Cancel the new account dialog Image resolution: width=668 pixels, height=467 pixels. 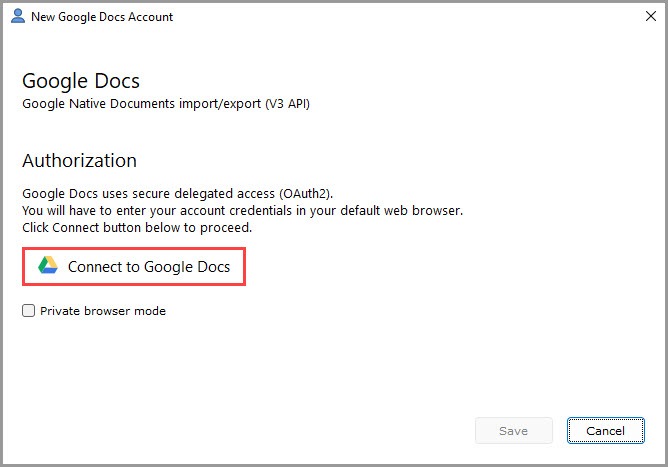click(605, 431)
